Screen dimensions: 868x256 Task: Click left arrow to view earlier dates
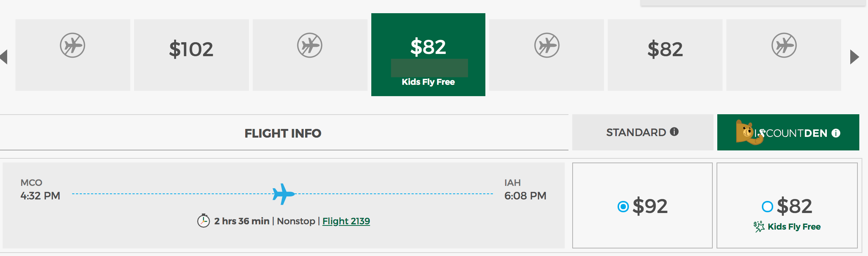[x=4, y=57]
